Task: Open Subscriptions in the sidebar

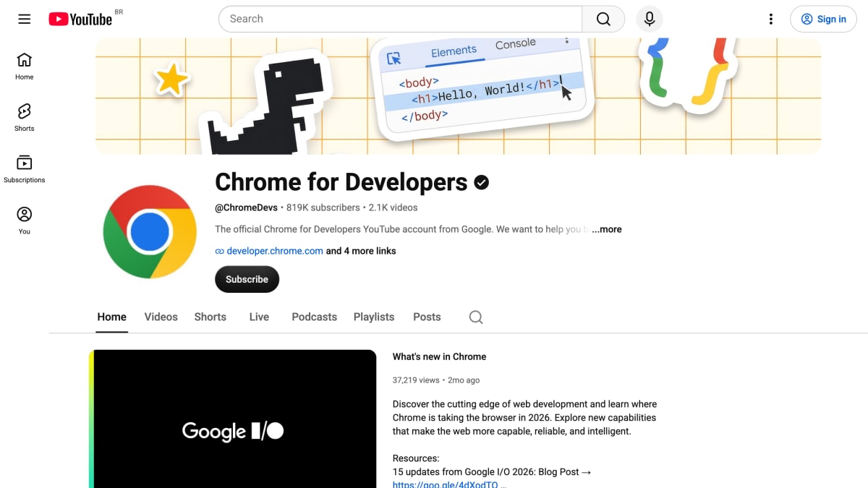Action: click(x=25, y=169)
